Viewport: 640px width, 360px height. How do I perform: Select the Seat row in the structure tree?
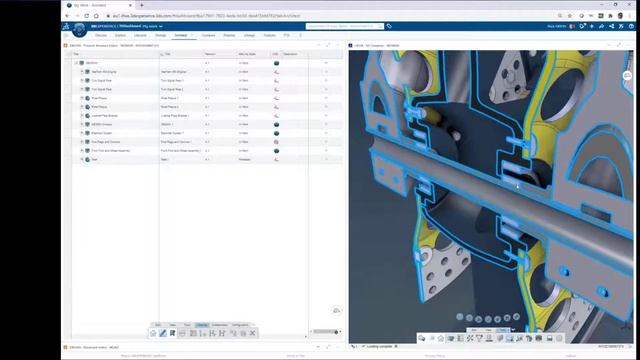pyautogui.click(x=207, y=160)
